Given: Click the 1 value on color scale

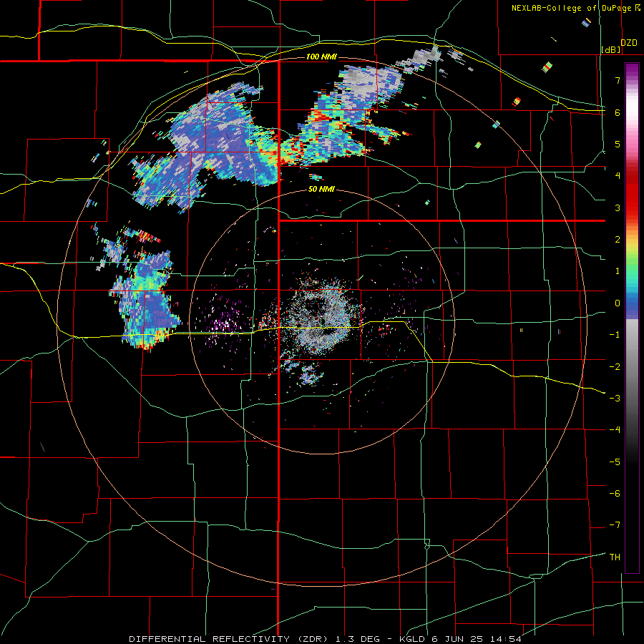Looking at the screenshot, I should (618, 271).
